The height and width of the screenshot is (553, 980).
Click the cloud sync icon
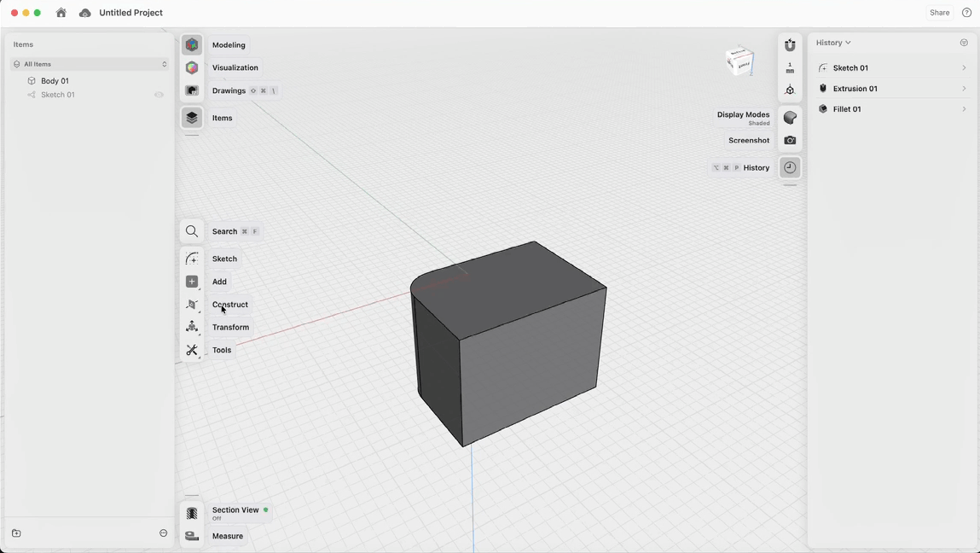click(x=85, y=13)
